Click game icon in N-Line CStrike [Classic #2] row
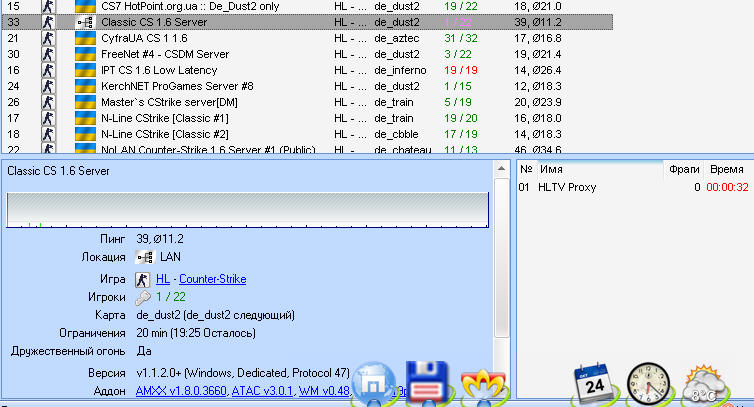 (x=48, y=134)
